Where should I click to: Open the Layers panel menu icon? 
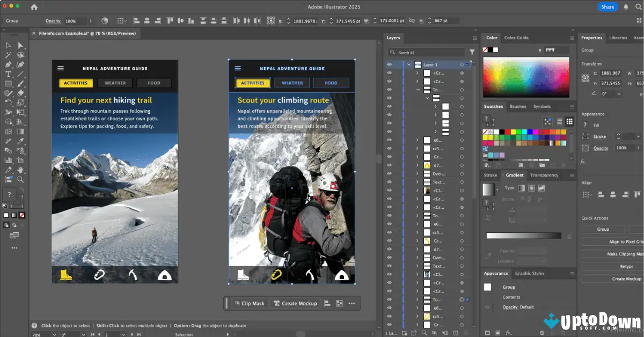click(473, 38)
